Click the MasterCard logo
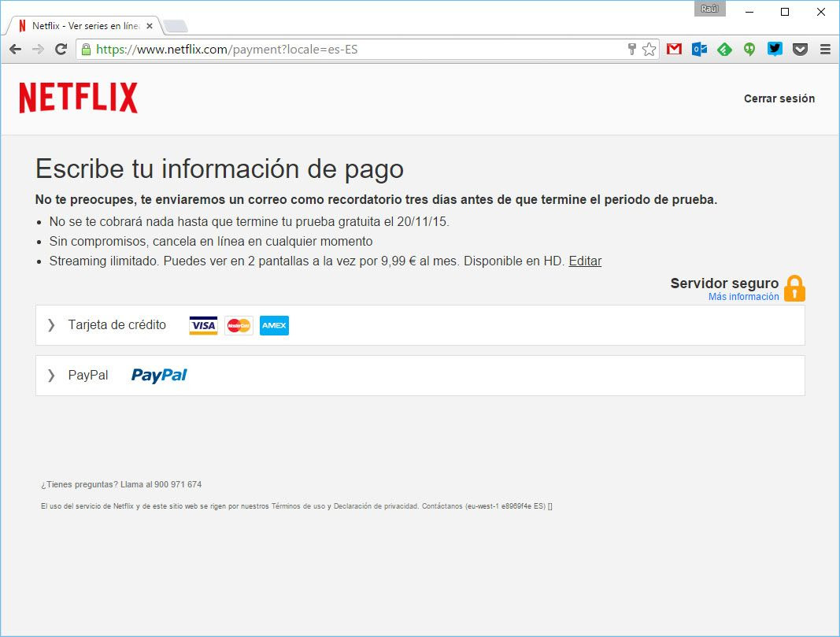 [x=239, y=325]
